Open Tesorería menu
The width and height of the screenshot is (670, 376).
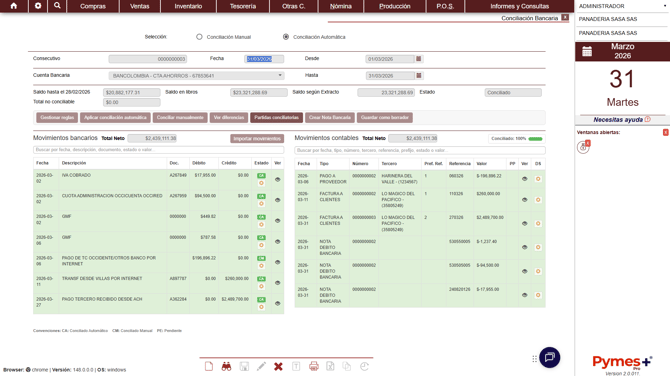pyautogui.click(x=243, y=6)
